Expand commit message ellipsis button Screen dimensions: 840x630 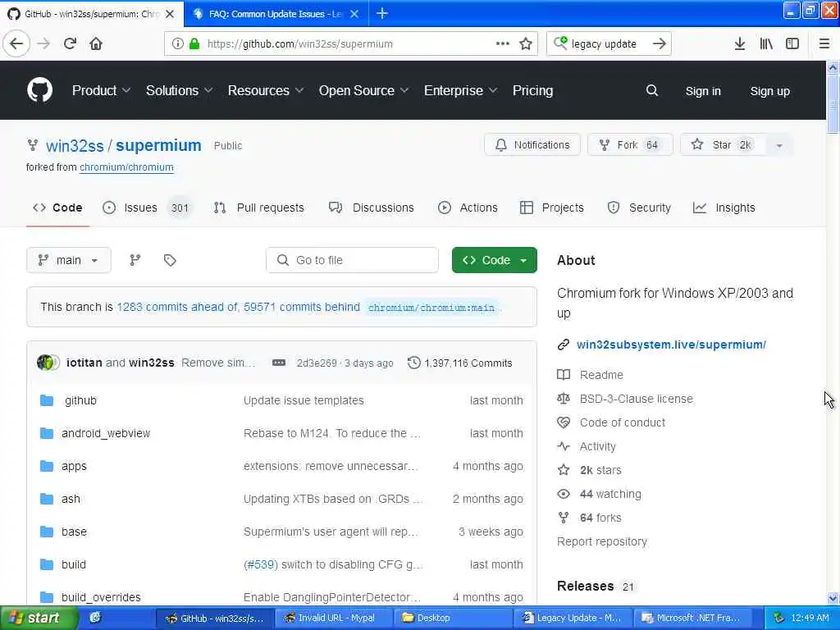(279, 363)
